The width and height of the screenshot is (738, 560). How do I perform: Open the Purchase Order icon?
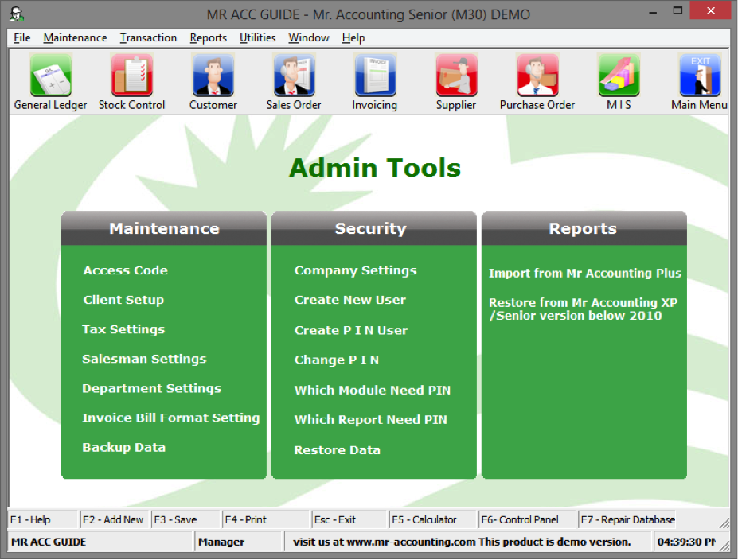point(537,76)
